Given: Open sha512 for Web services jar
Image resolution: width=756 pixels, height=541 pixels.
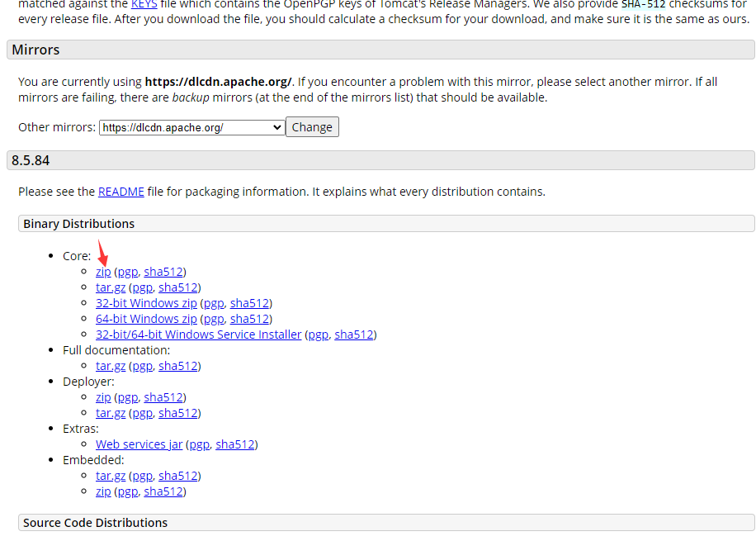Looking at the screenshot, I should pos(234,444).
